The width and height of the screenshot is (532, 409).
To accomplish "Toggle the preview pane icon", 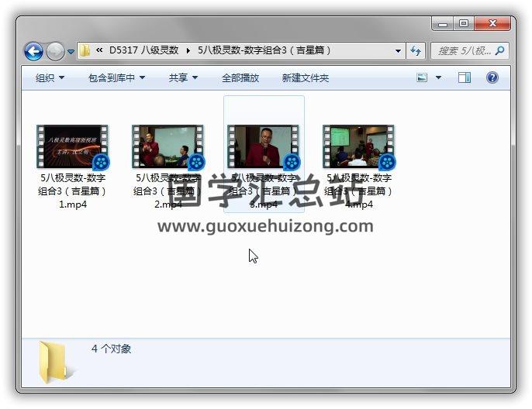I will point(465,78).
